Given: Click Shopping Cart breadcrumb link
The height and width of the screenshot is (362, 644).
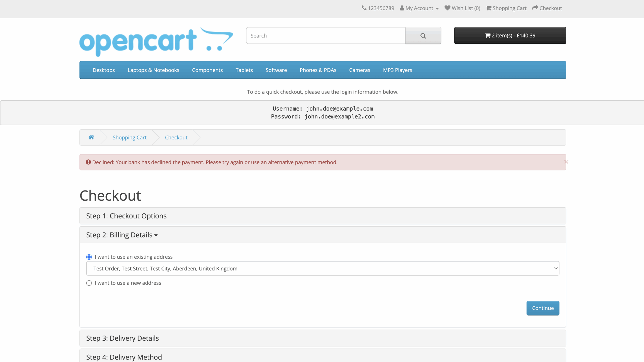Looking at the screenshot, I should [130, 138].
